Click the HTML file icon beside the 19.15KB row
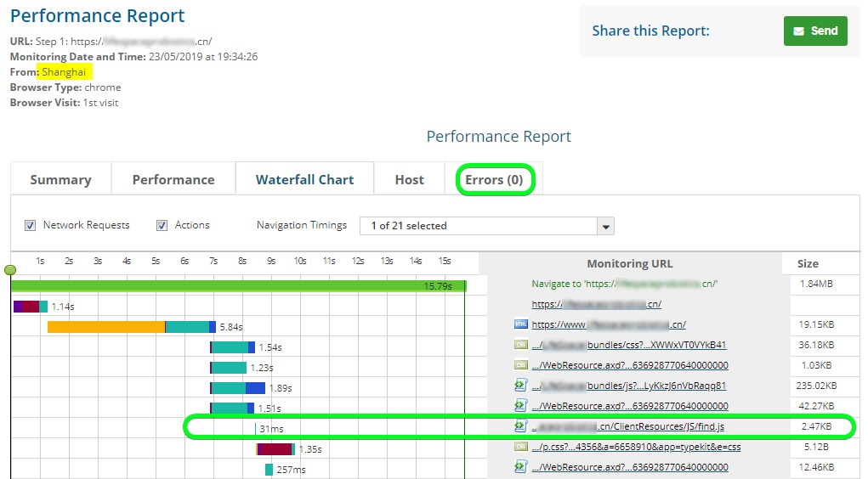The width and height of the screenshot is (868, 479). 521,324
